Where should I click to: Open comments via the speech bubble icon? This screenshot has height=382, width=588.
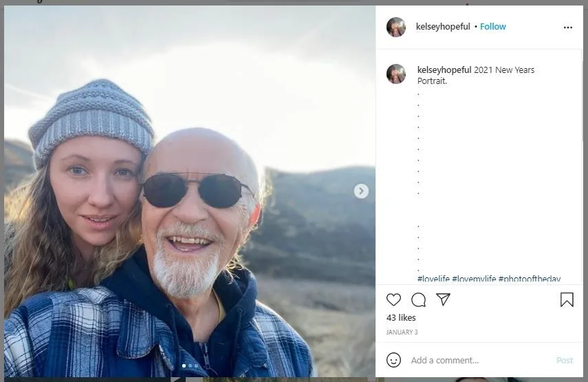point(418,299)
